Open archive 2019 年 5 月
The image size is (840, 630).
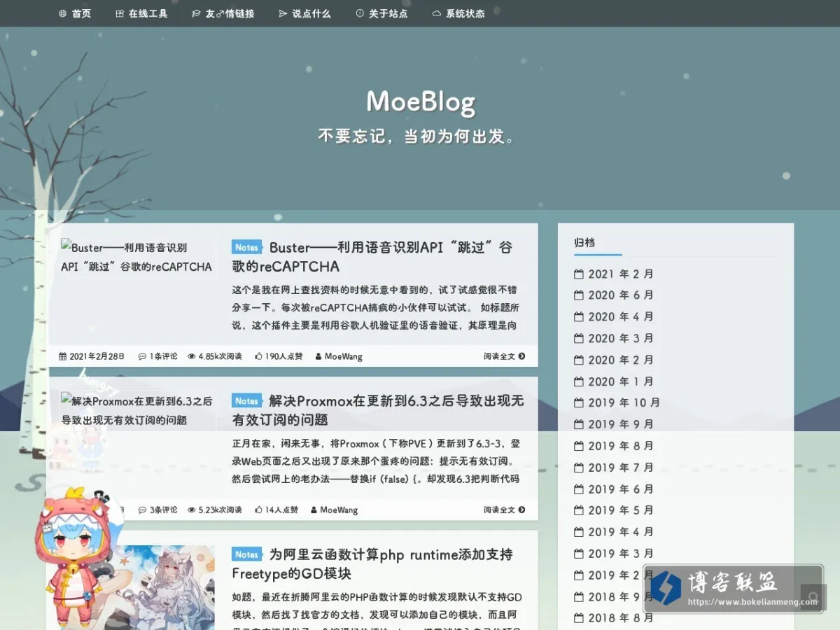615,510
